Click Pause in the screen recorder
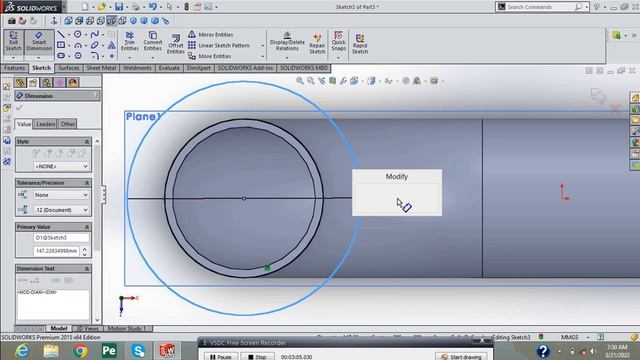 tap(220, 356)
